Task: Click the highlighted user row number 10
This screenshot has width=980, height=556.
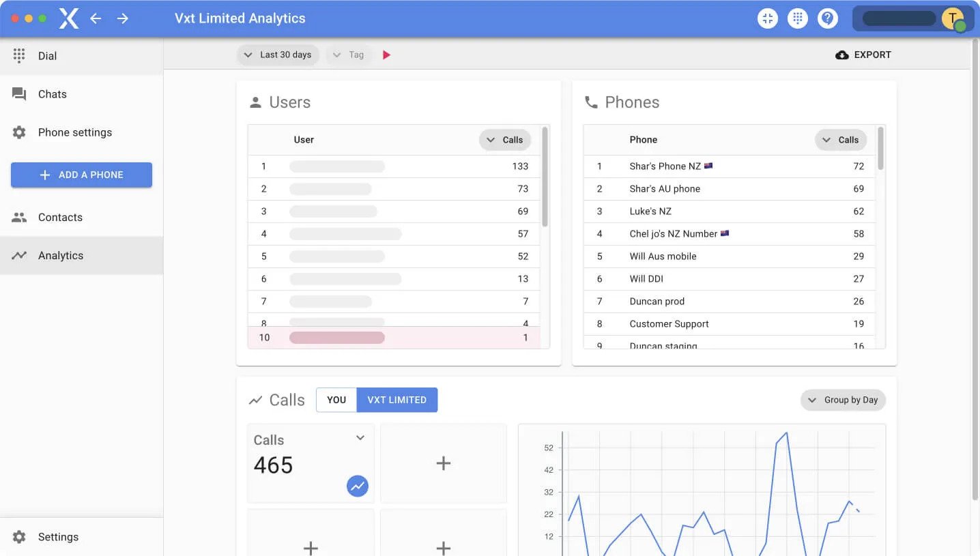Action: coord(394,338)
